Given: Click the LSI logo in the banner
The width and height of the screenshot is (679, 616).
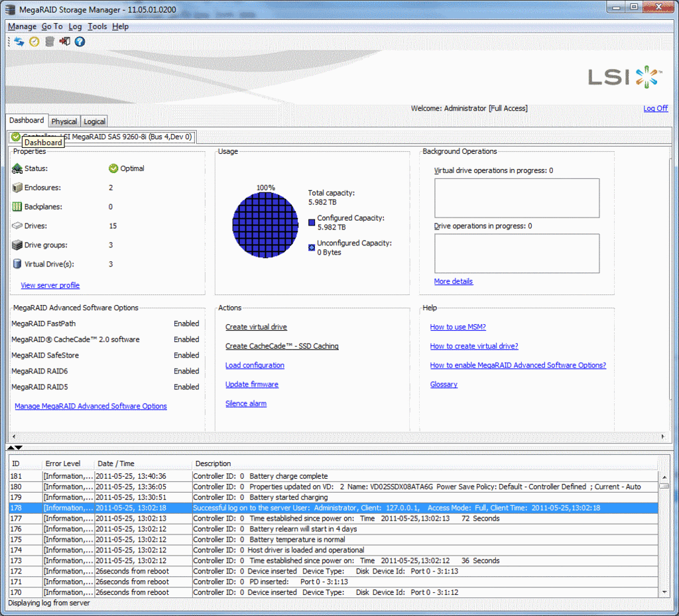Looking at the screenshot, I should click(x=625, y=77).
